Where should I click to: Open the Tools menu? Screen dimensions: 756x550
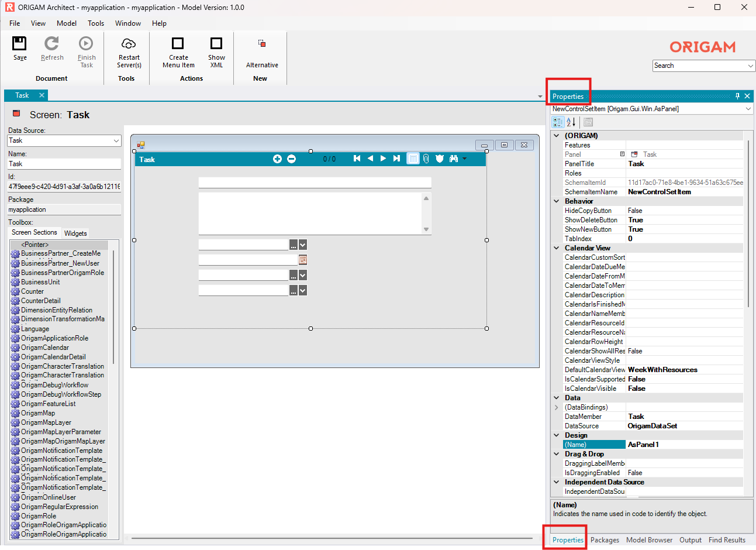coord(96,23)
